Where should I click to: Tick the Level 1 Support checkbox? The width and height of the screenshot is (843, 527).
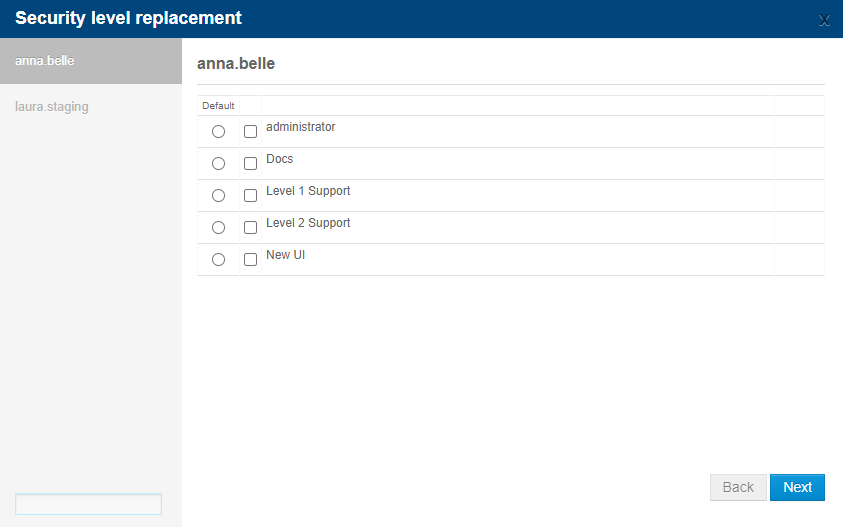click(251, 195)
